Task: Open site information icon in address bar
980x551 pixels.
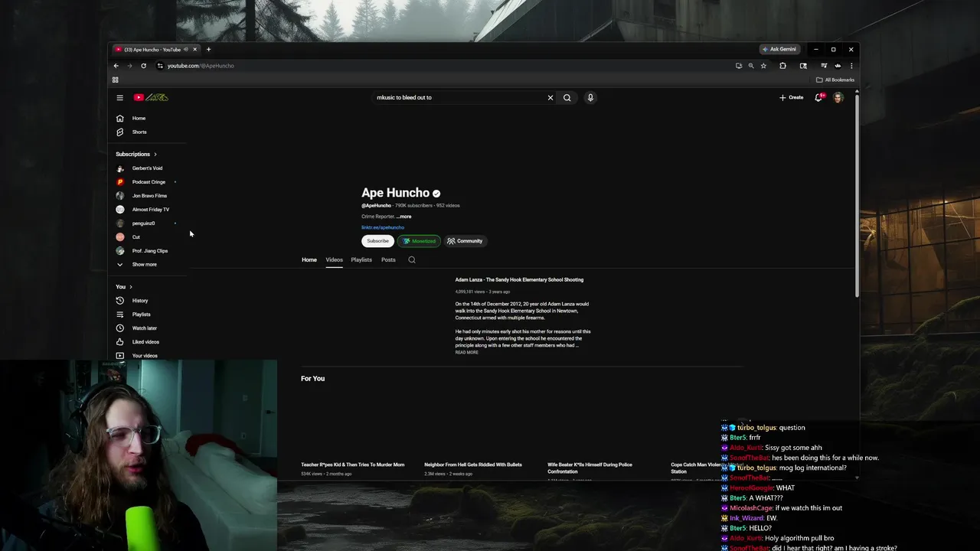Action: pos(160,66)
